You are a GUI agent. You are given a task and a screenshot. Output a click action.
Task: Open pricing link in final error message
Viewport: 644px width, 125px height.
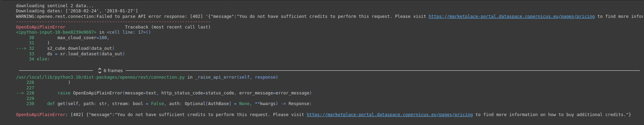point(389,115)
